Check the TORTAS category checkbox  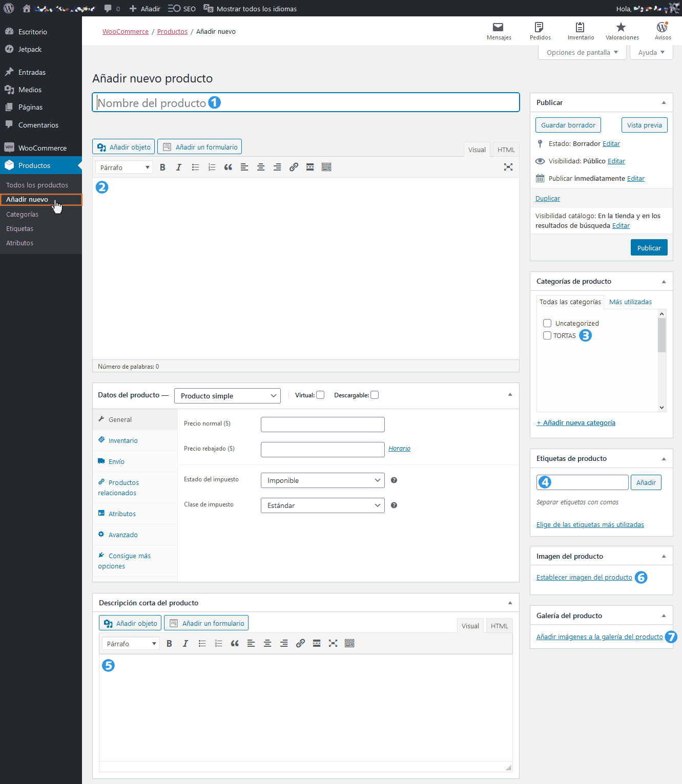[547, 335]
